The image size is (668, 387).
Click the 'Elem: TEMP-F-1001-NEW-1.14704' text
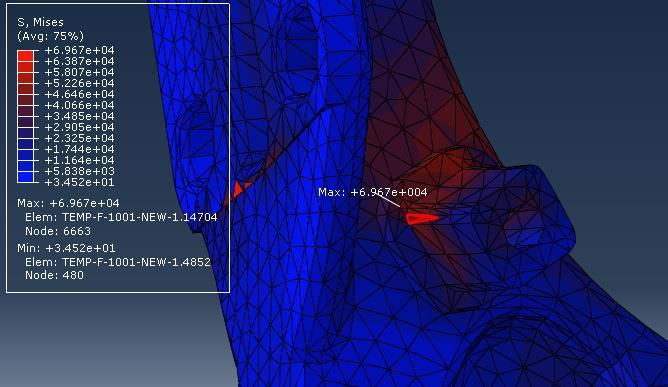pos(121,217)
